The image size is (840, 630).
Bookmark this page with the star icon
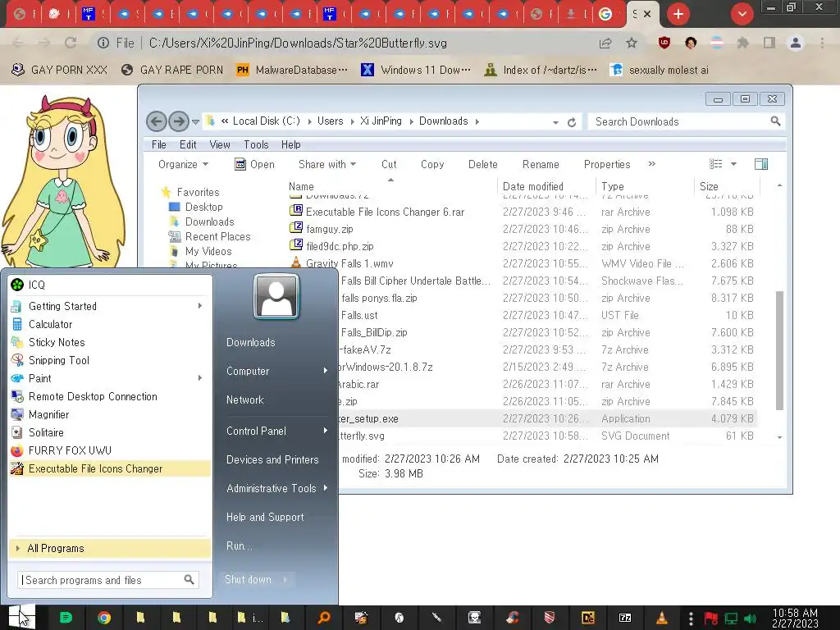[x=632, y=43]
